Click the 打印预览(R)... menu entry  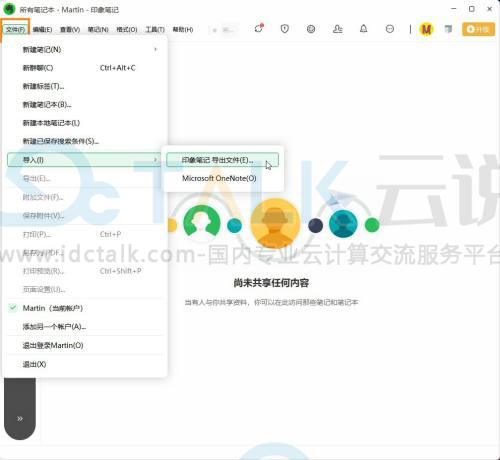click(84, 271)
